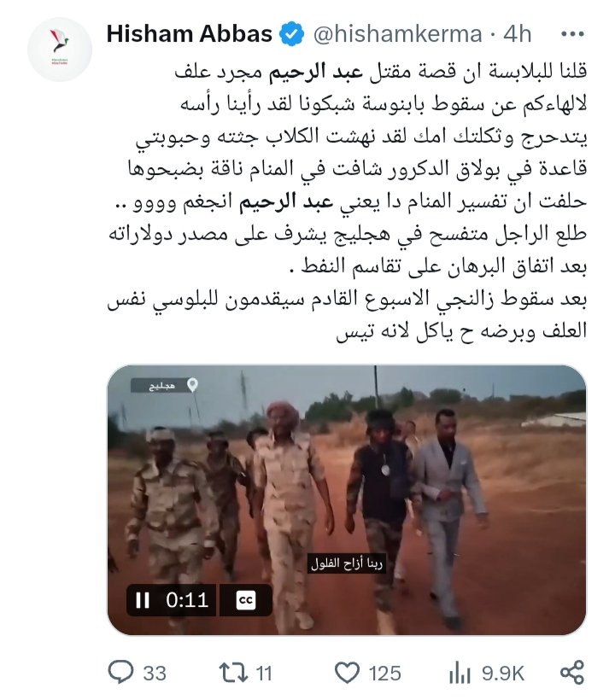This screenshot has height=700, width=615.
Task: Click the 125 likes count
Action: [x=385, y=674]
